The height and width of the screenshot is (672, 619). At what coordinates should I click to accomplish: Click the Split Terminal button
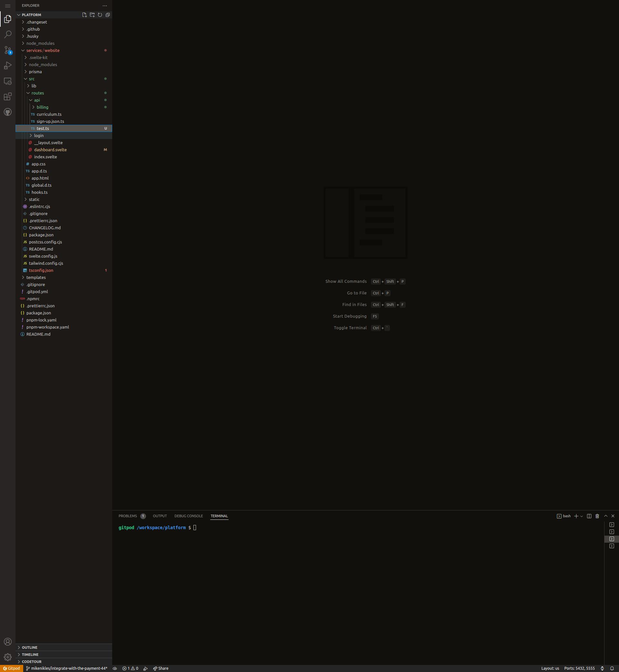[x=589, y=516]
